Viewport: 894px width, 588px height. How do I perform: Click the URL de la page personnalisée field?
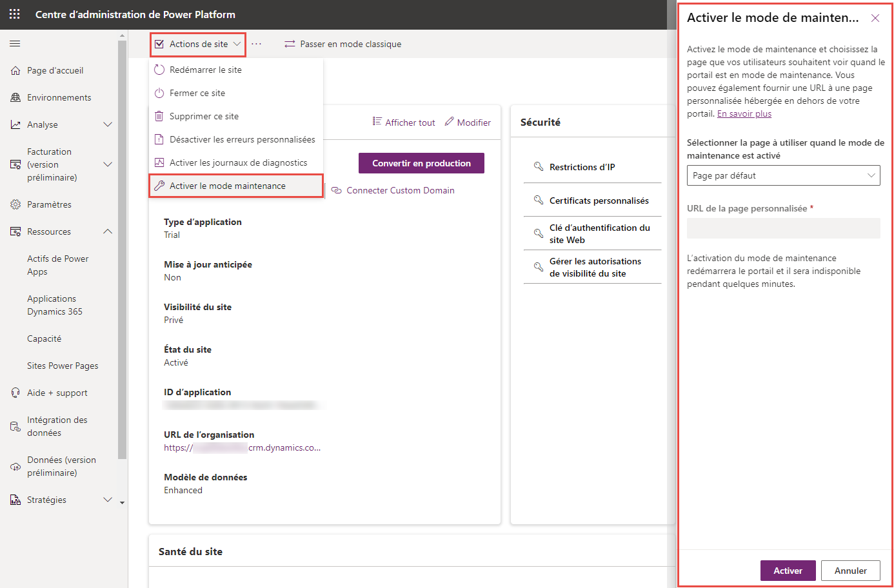click(784, 228)
